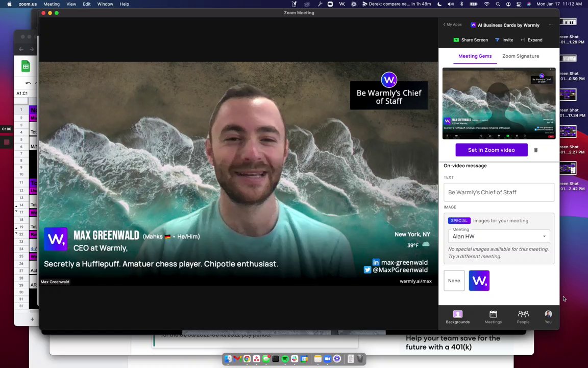This screenshot has height=368, width=588.
Task: Open the three-dots app options menu
Action: [x=551, y=25]
